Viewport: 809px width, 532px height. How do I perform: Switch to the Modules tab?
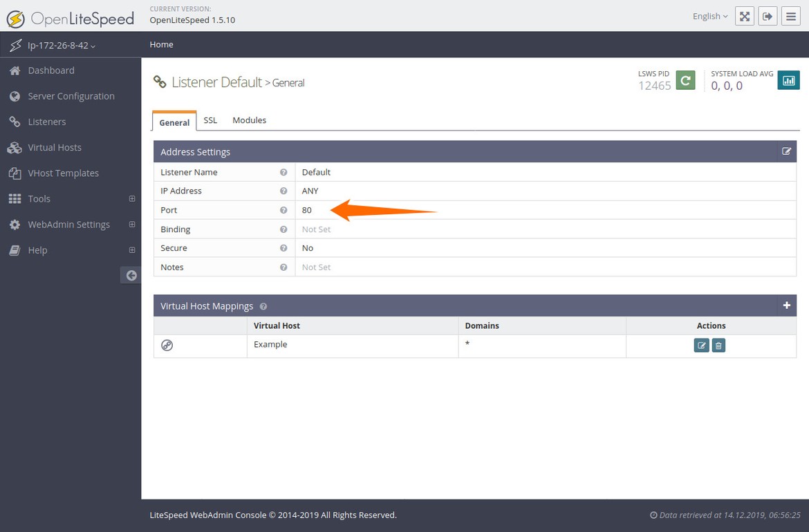(249, 120)
